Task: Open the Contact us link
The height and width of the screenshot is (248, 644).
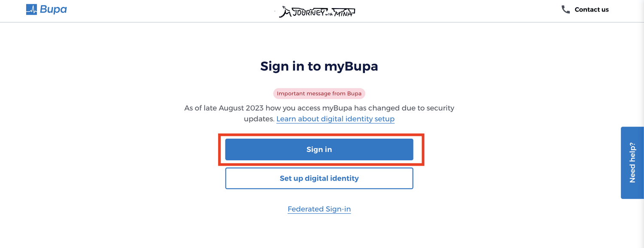Action: (592, 9)
